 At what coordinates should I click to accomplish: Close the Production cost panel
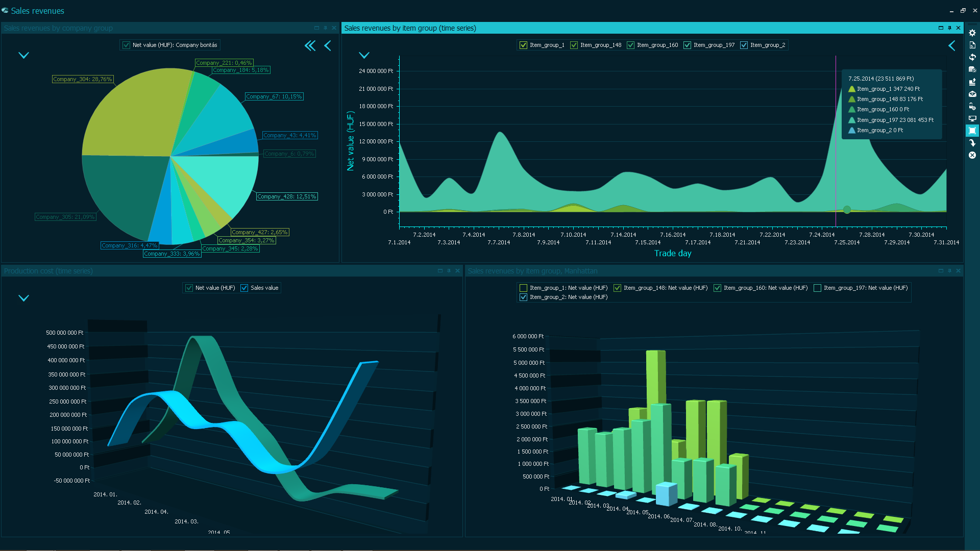click(x=457, y=271)
